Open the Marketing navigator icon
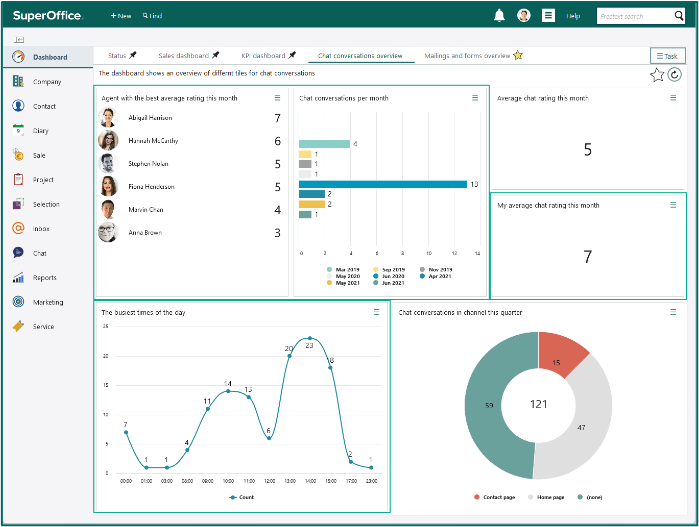This screenshot has height=527, width=699. coord(18,302)
